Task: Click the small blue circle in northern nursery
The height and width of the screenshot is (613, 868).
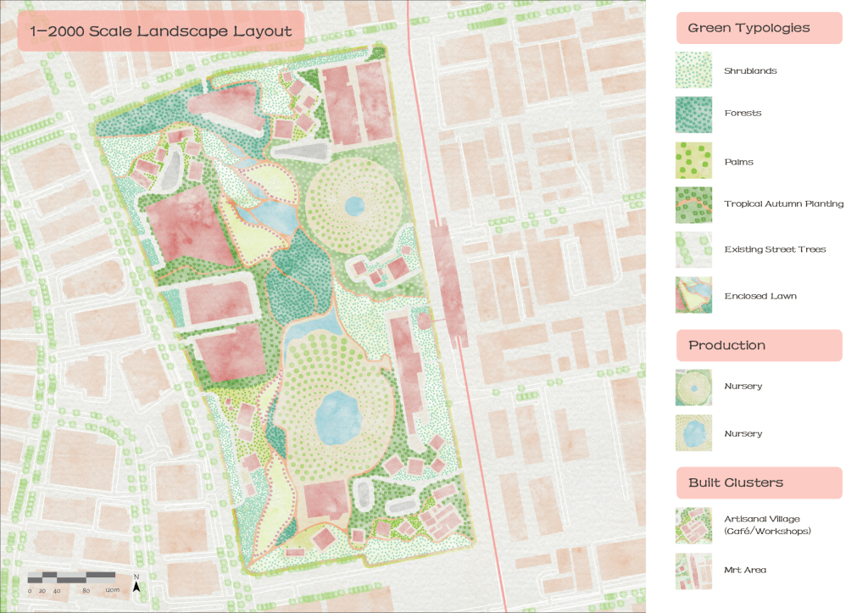Action: click(x=354, y=203)
